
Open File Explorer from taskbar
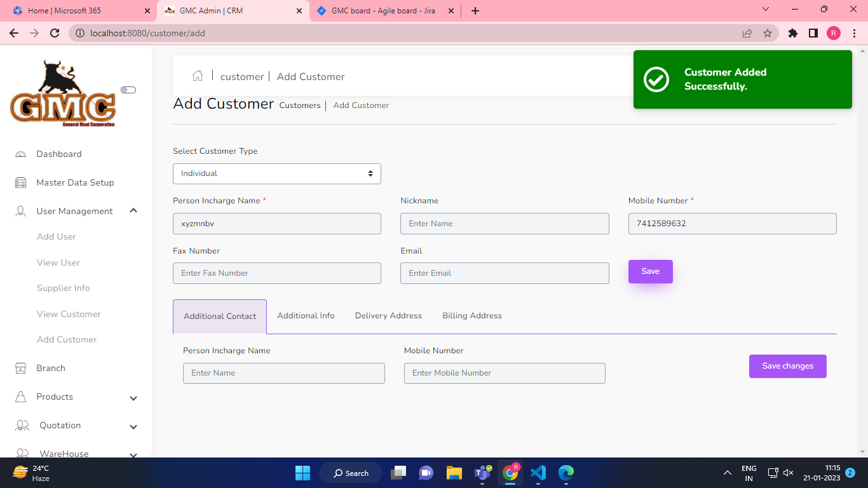tap(454, 473)
